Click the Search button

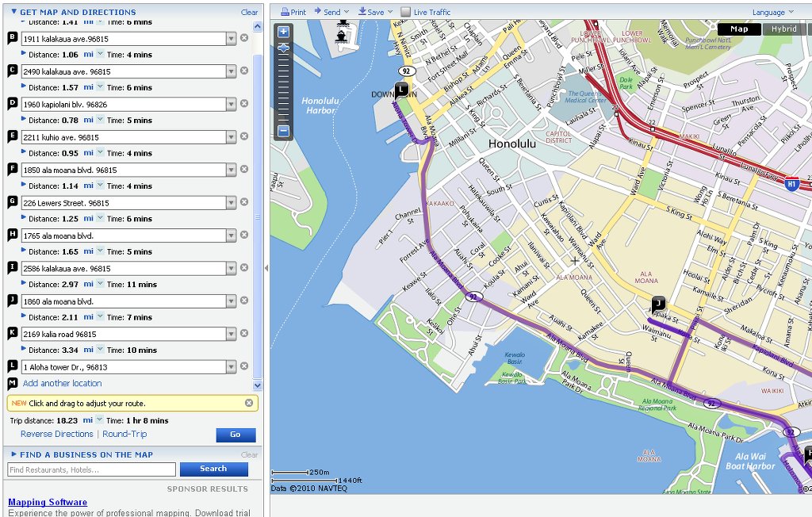(x=213, y=469)
